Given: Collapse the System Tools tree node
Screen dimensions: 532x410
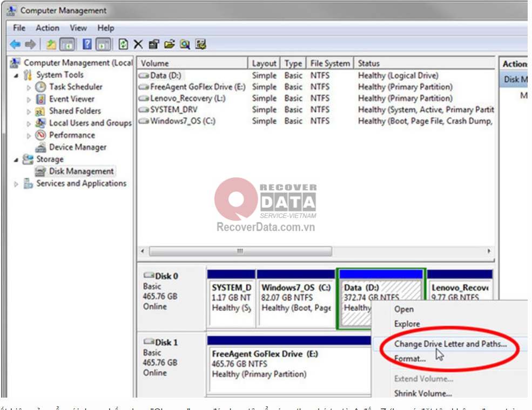Looking at the screenshot, I should (x=16, y=76).
